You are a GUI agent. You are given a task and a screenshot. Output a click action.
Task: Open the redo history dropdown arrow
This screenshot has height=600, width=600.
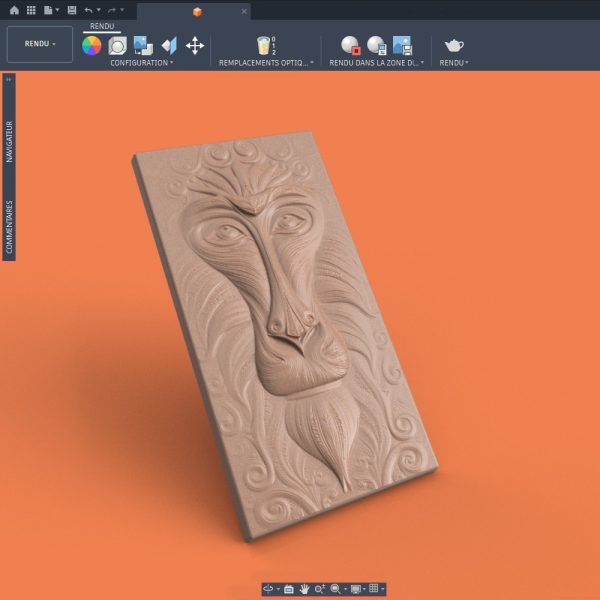122,10
